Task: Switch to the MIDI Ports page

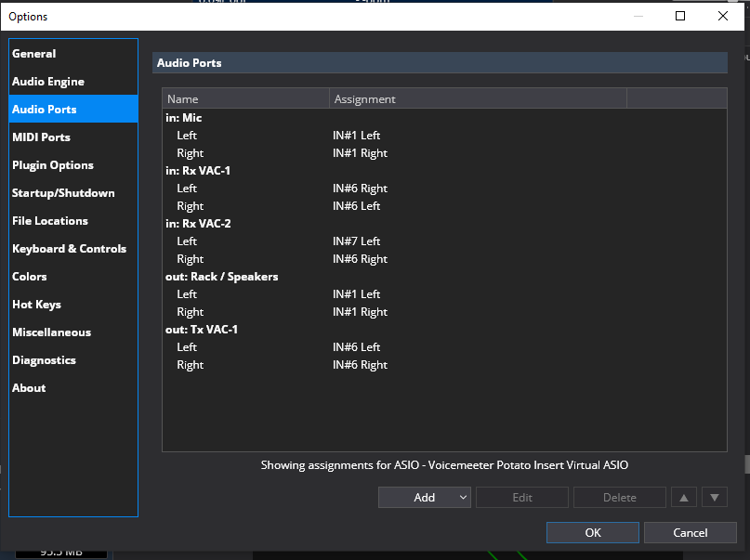Action: (73, 137)
